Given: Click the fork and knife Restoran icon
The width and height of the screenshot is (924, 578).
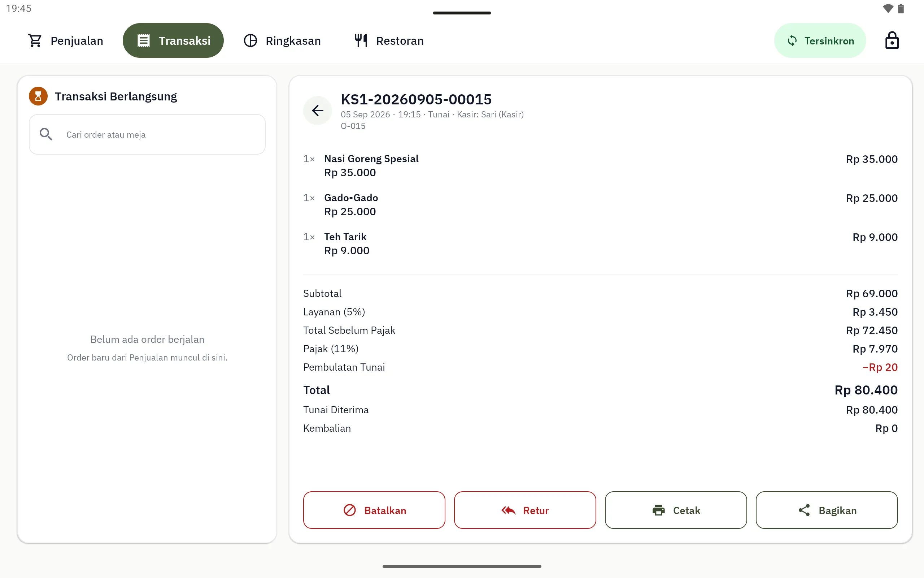Looking at the screenshot, I should [x=361, y=40].
